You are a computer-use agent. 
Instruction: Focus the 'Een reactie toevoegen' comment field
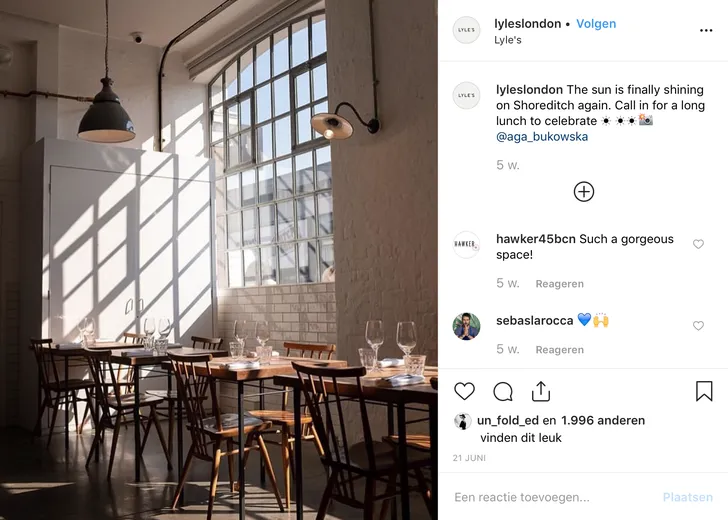552,497
